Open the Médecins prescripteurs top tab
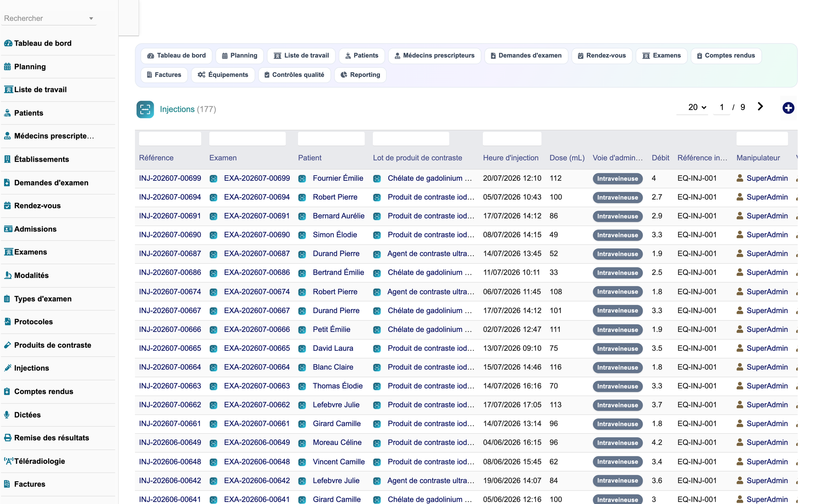 434,56
